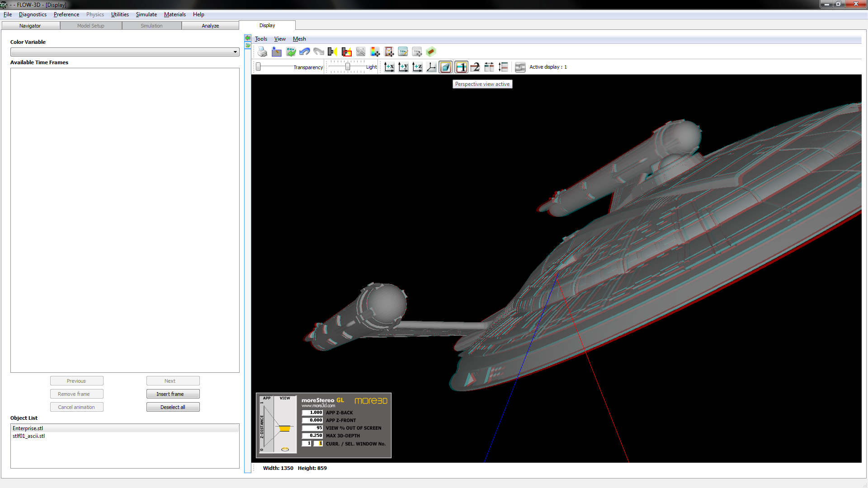
Task: Click the Previous button
Action: pyautogui.click(x=76, y=381)
